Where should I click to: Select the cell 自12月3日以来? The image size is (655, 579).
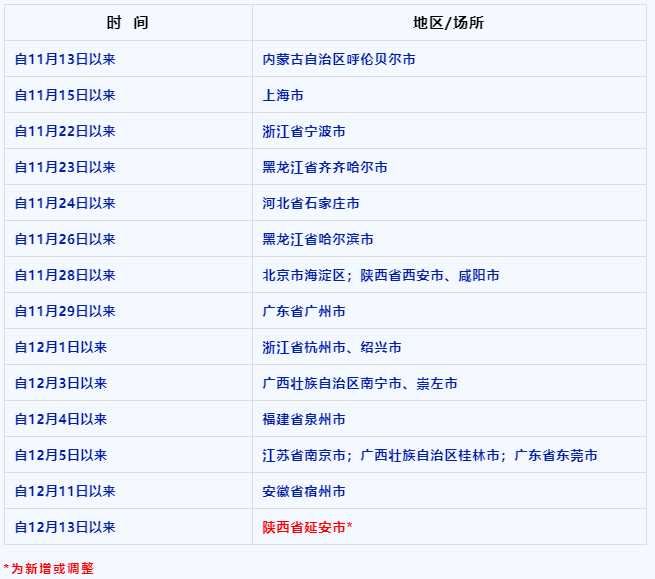click(x=128, y=383)
